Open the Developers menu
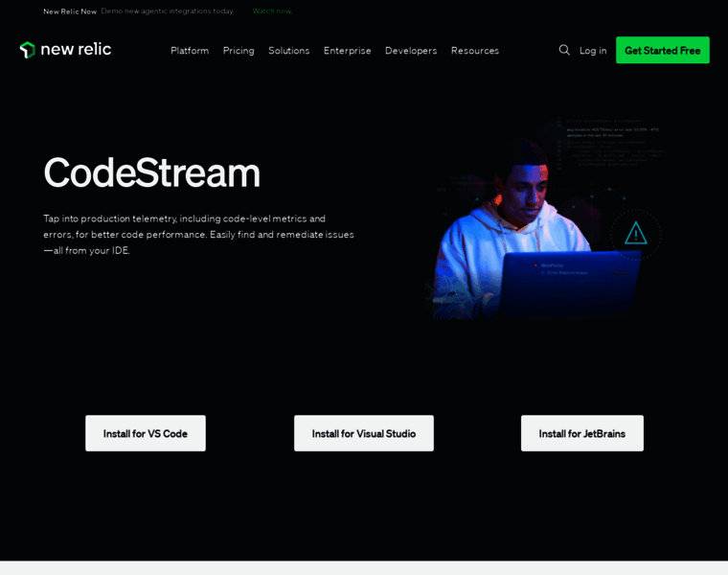This screenshot has width=728, height=575. [x=411, y=51]
